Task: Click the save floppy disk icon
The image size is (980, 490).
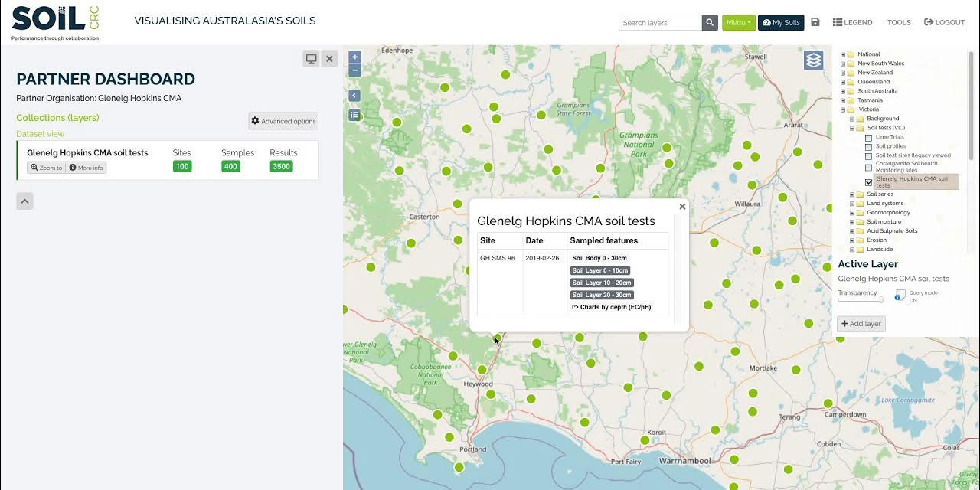Action: coord(815,23)
